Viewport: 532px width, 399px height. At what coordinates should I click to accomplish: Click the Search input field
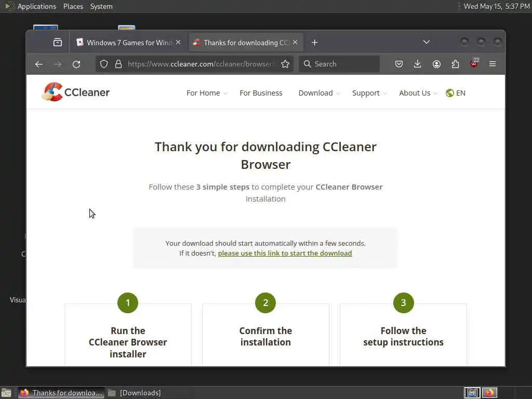(x=339, y=64)
